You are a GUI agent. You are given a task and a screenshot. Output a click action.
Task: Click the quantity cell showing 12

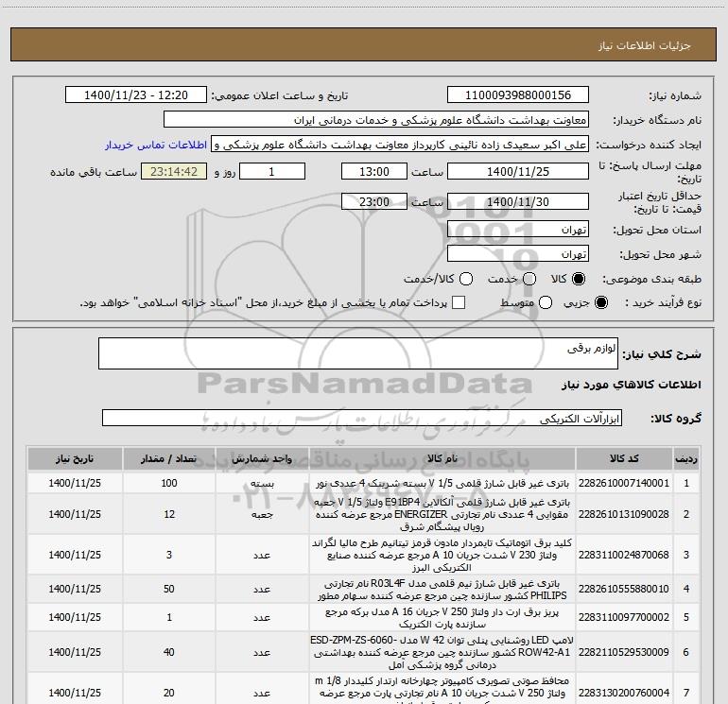(x=169, y=514)
